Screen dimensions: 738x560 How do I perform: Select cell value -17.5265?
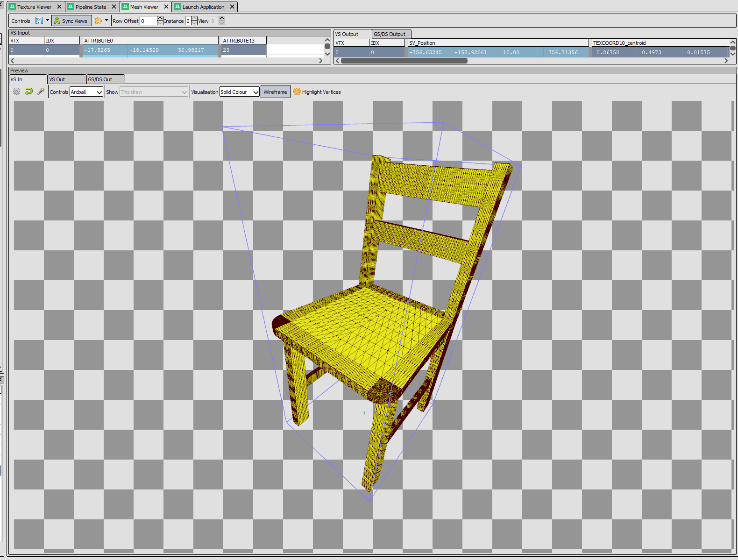pos(105,50)
